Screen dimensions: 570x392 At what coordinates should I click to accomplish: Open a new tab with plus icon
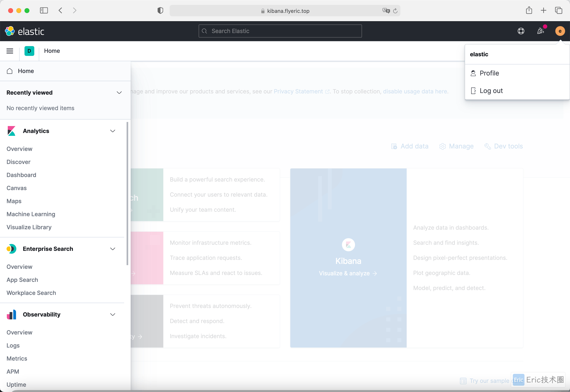pyautogui.click(x=543, y=10)
